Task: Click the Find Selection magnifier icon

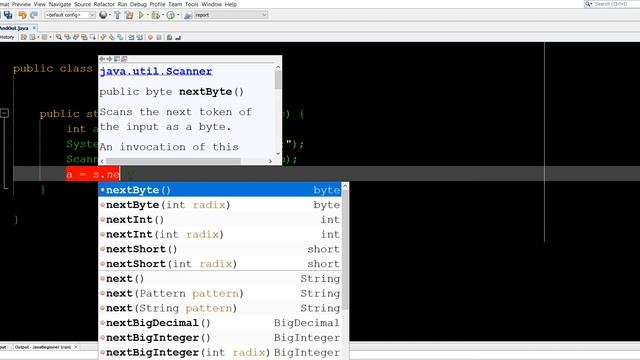Action: pyautogui.click(x=59, y=37)
